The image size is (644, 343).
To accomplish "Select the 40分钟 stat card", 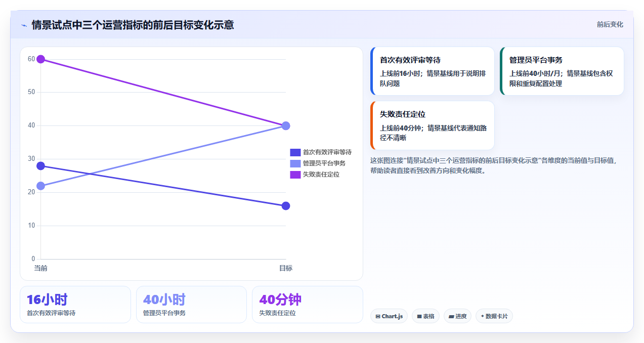I will [x=308, y=305].
